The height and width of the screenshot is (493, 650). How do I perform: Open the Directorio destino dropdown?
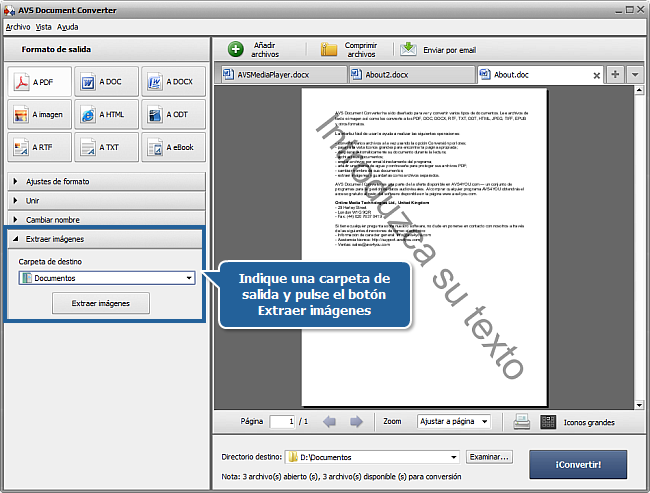tap(372, 457)
